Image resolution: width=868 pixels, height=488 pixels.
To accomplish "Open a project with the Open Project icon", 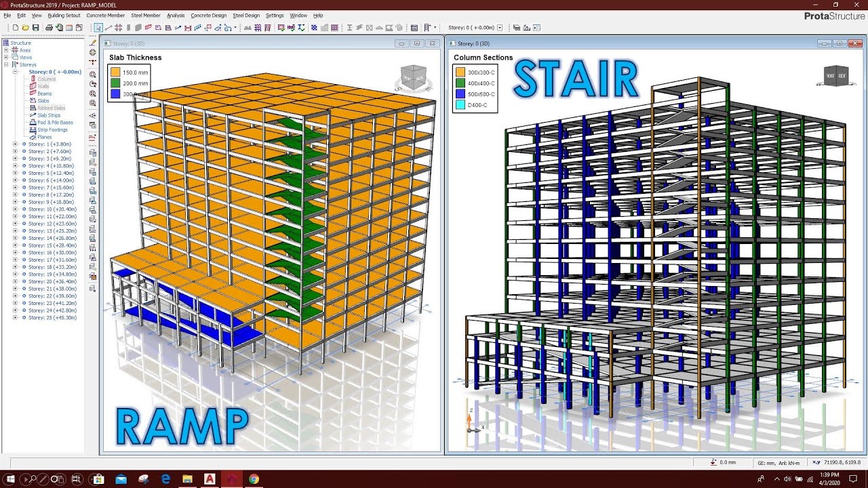I will point(25,28).
